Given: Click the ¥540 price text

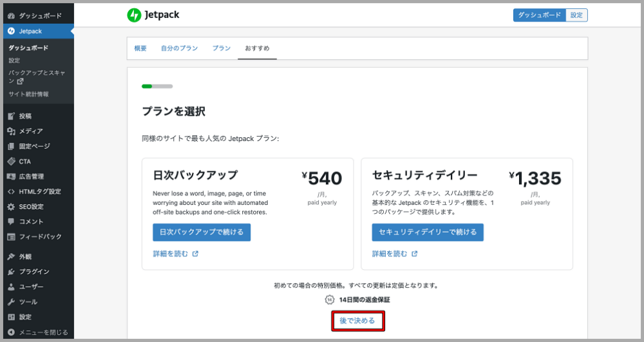Looking at the screenshot, I should point(321,178).
